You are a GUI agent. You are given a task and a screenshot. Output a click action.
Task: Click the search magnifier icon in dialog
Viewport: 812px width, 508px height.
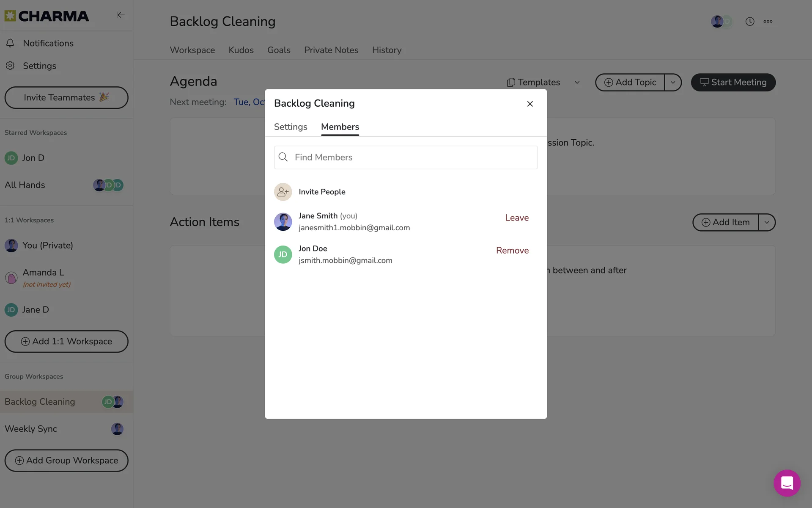[x=283, y=157]
